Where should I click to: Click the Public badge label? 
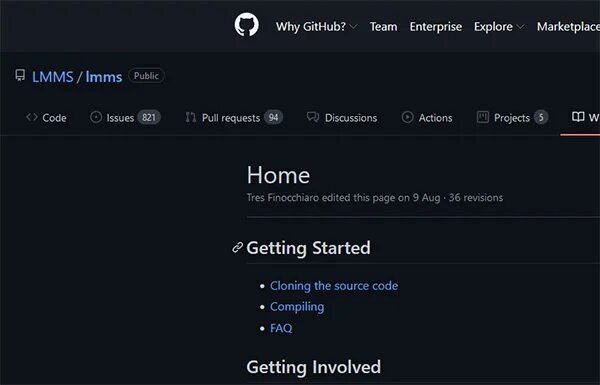coord(146,76)
